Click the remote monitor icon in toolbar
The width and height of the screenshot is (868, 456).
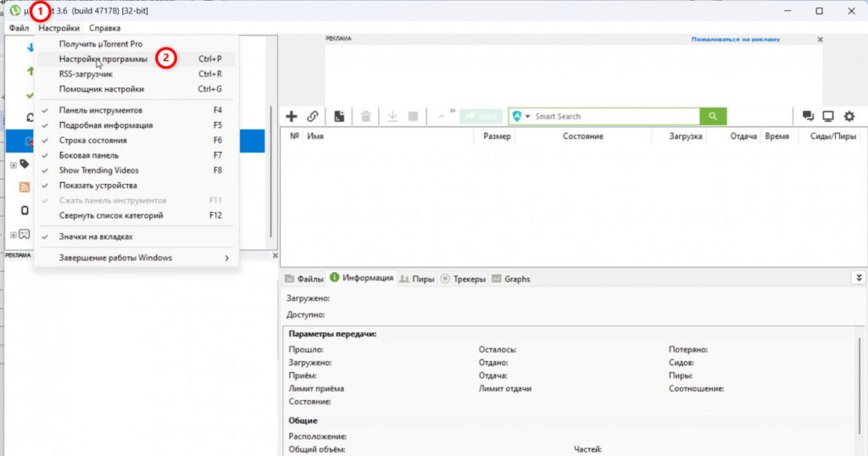(828, 116)
